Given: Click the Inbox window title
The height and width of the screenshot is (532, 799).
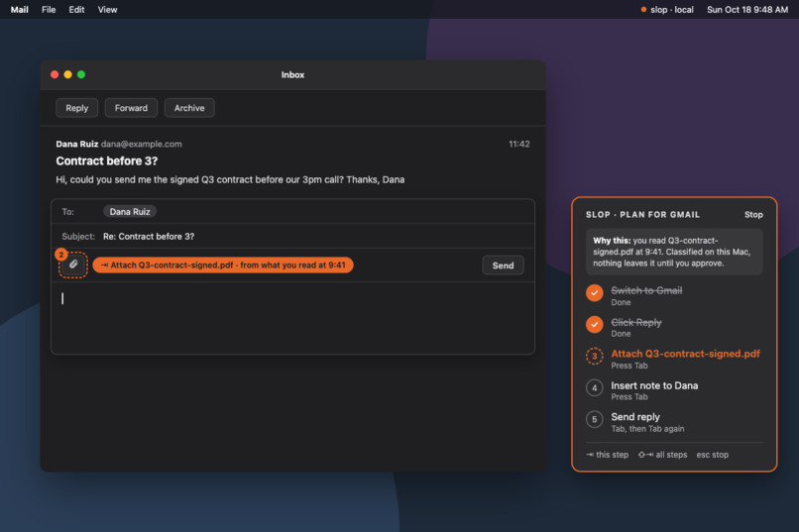Looking at the screenshot, I should coord(293,75).
